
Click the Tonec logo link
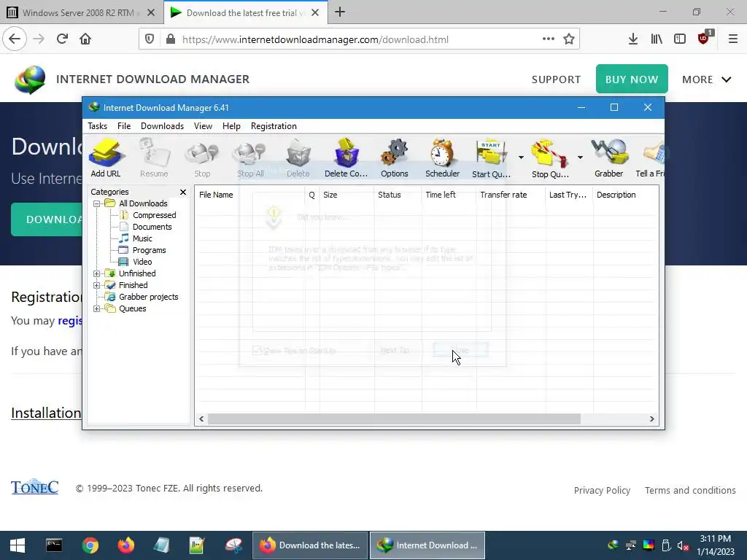coord(35,486)
